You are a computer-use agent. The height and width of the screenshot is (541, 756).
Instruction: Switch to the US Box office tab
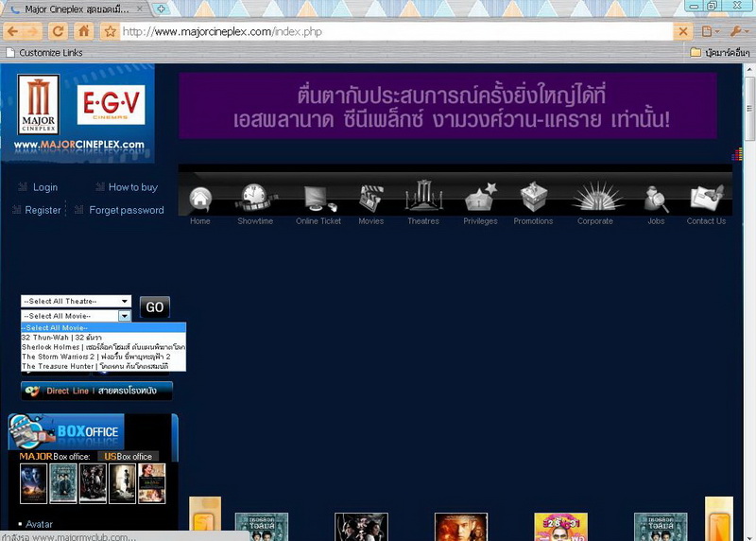(128, 457)
